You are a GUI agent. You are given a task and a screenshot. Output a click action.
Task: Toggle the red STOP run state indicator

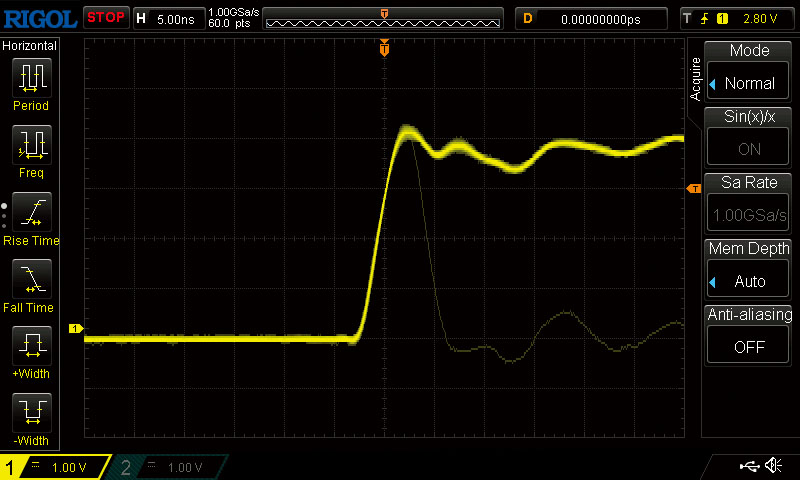106,18
